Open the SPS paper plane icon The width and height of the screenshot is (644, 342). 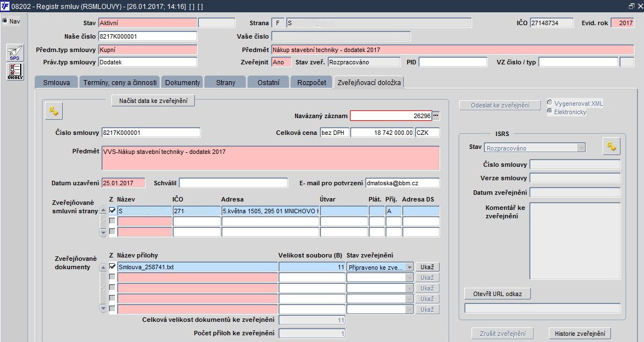pos(15,53)
